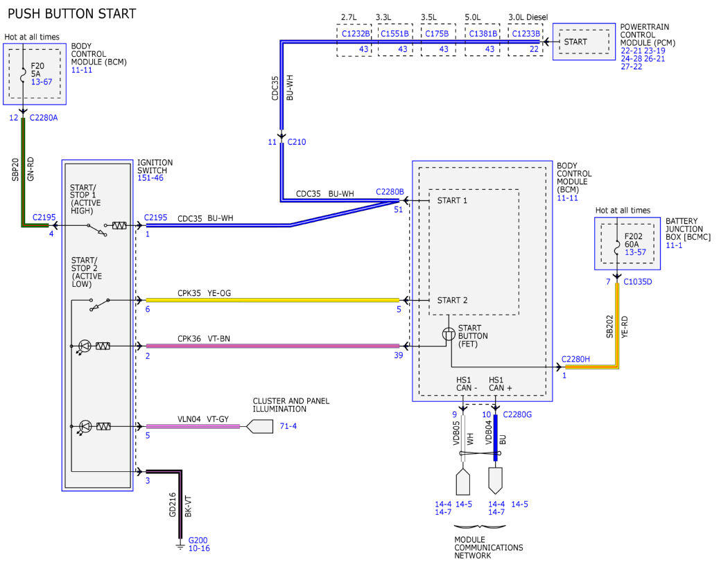Click the G200 ground symbol
The height and width of the screenshot is (562, 728).
point(180,546)
